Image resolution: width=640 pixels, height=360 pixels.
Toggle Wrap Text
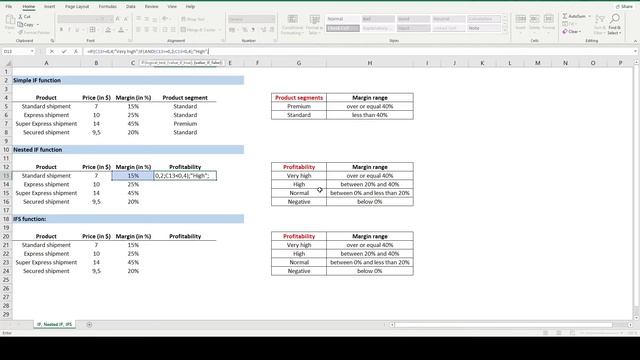(193, 19)
